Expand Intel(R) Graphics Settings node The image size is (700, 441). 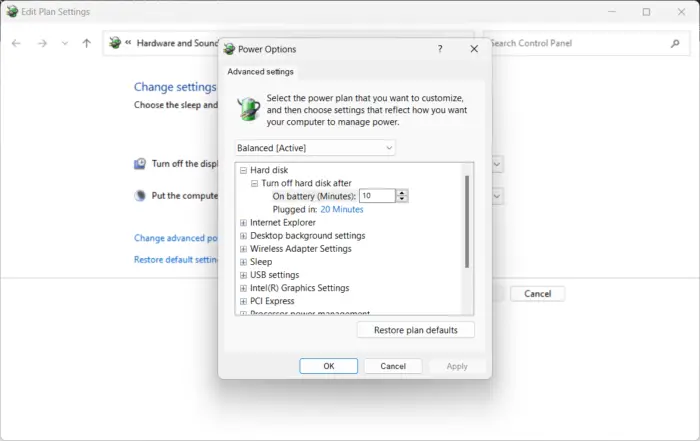pos(243,288)
